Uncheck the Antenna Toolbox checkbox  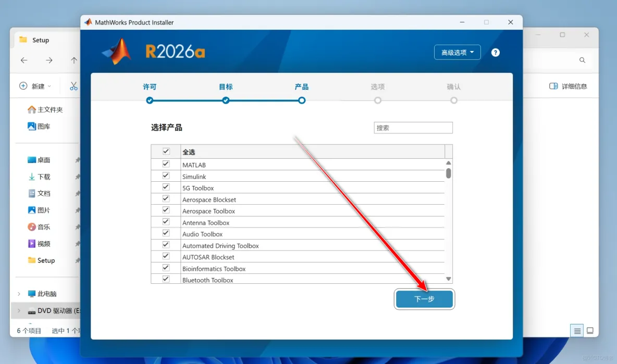(x=166, y=222)
